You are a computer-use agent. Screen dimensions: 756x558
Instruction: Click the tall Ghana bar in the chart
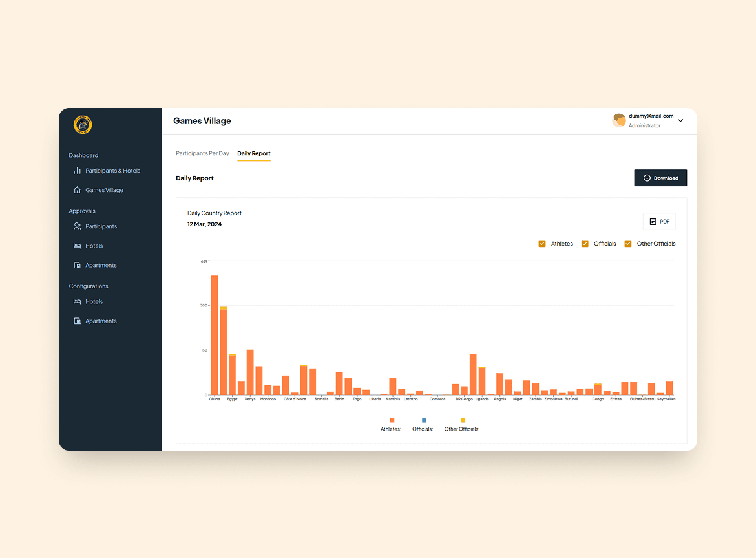(214, 333)
